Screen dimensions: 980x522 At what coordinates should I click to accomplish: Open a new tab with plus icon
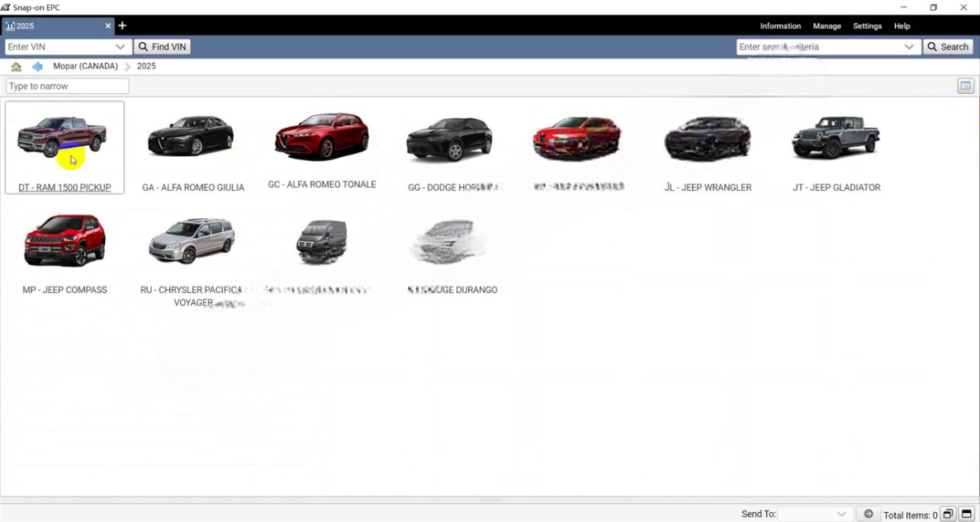[122, 26]
